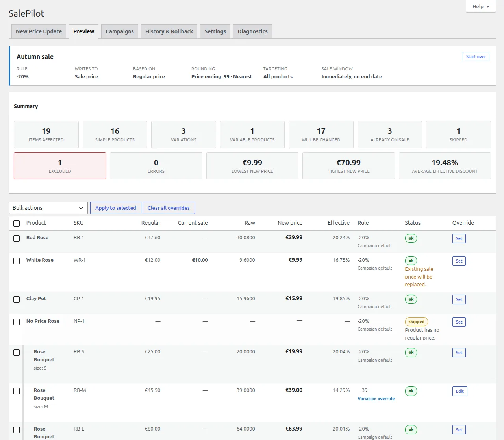Click Set override for RB-S variation
The height and width of the screenshot is (440, 504).
tap(459, 353)
